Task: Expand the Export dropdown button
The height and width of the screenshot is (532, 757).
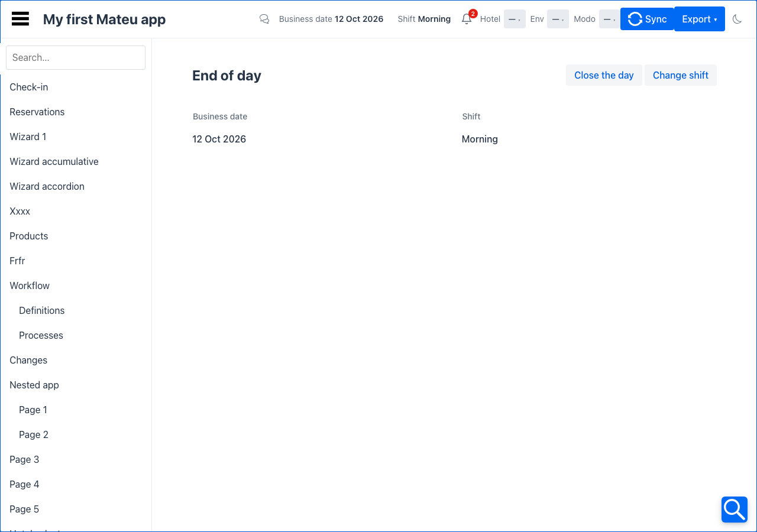Action: click(x=700, y=19)
